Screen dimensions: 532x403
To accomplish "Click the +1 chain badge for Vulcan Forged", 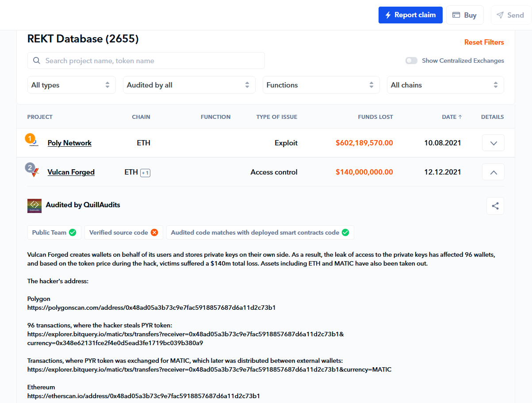I will [x=145, y=173].
